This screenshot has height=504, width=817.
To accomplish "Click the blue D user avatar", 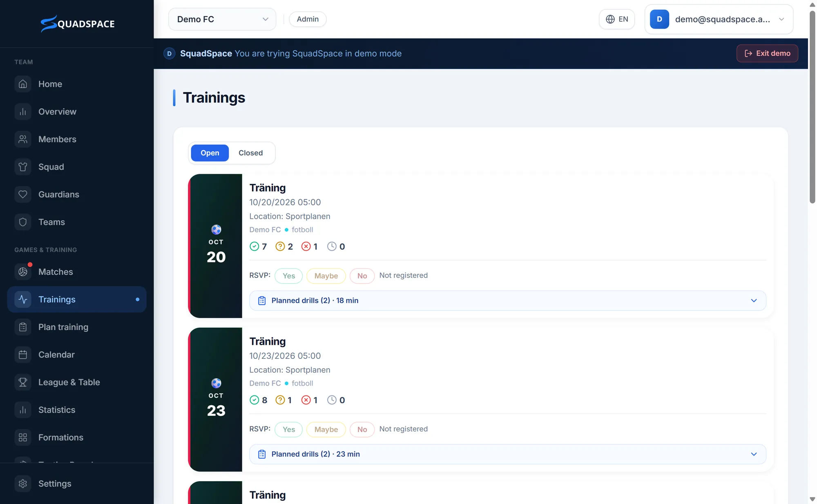I will pos(659,19).
